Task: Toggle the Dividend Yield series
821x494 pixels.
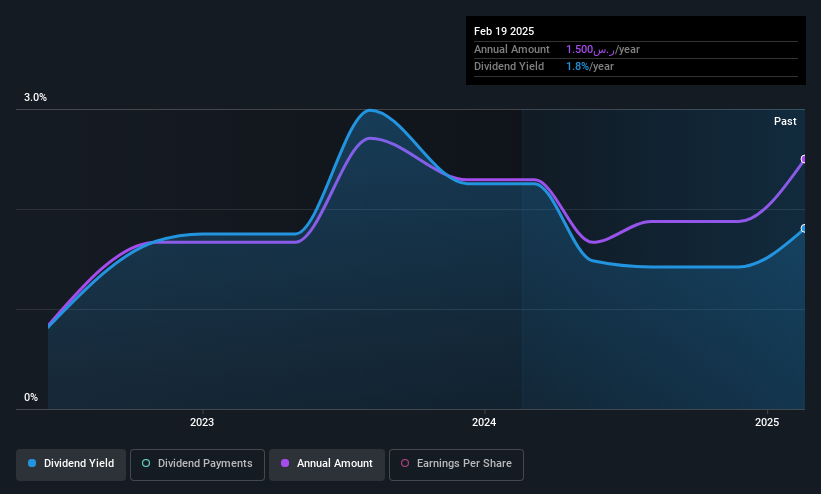Action: 71,464
